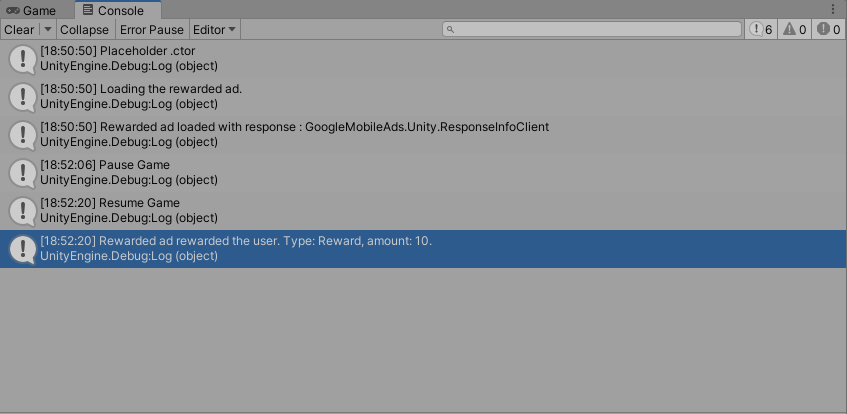
Task: Toggle Error Pause
Action: pyautogui.click(x=152, y=30)
